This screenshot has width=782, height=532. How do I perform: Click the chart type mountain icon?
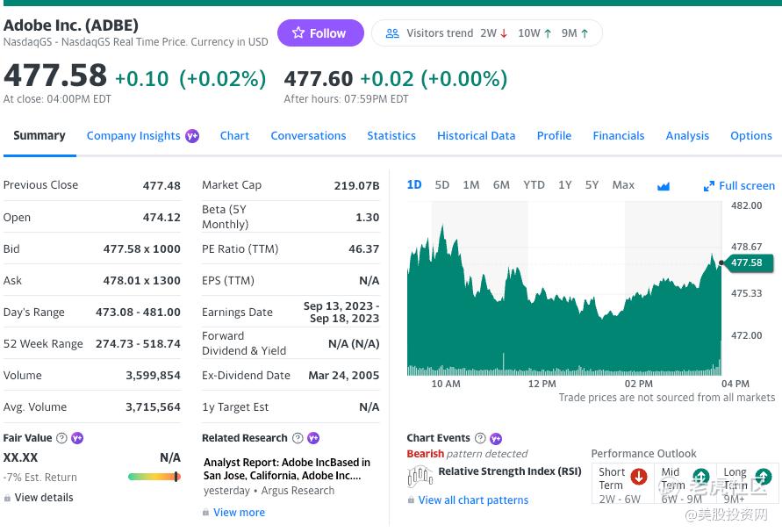pos(664,186)
